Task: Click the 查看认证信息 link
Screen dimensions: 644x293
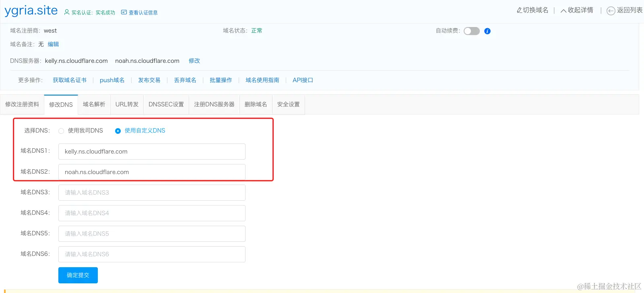Action: (143, 13)
